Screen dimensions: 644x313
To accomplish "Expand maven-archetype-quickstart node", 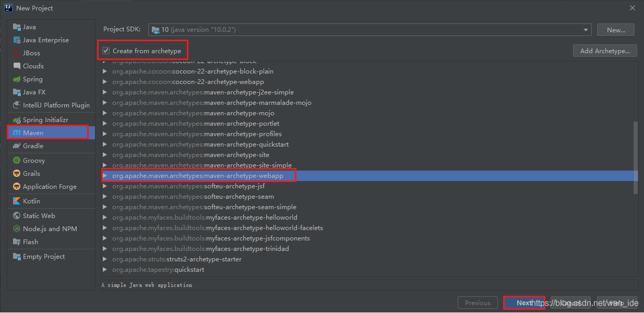I will [x=105, y=145].
